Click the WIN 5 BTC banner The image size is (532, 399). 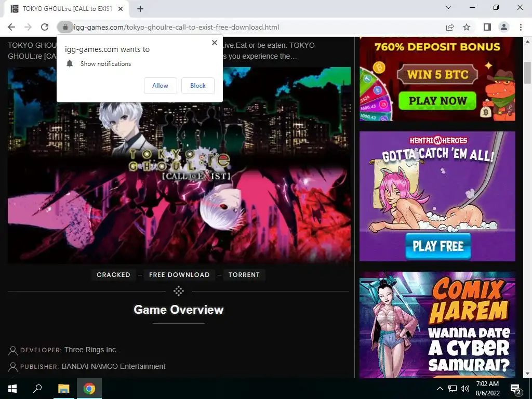click(437, 74)
